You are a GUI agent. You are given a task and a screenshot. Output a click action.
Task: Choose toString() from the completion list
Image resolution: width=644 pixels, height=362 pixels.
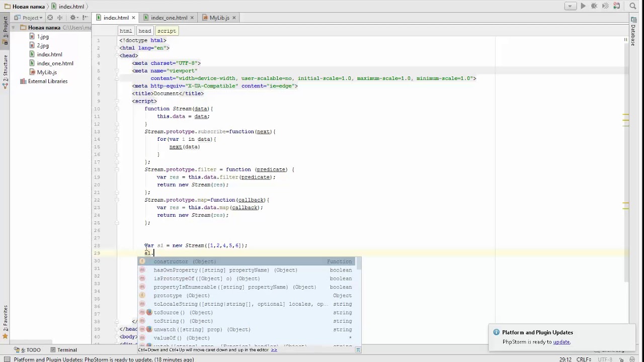pos(247,321)
